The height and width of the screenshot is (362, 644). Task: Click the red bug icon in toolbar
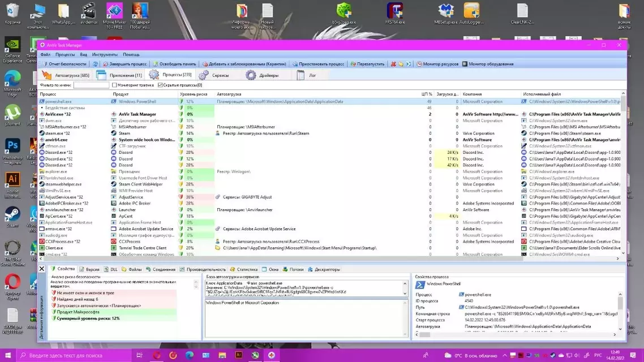tap(393, 64)
